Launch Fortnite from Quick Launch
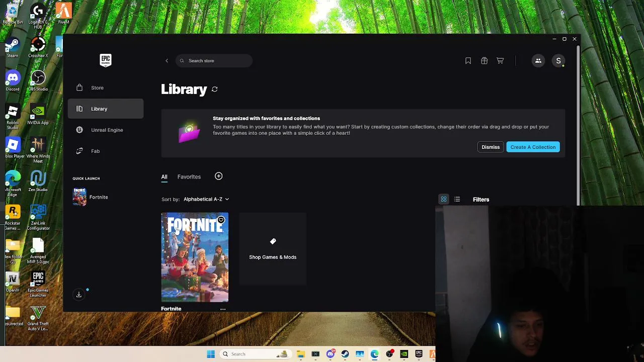 (91, 197)
